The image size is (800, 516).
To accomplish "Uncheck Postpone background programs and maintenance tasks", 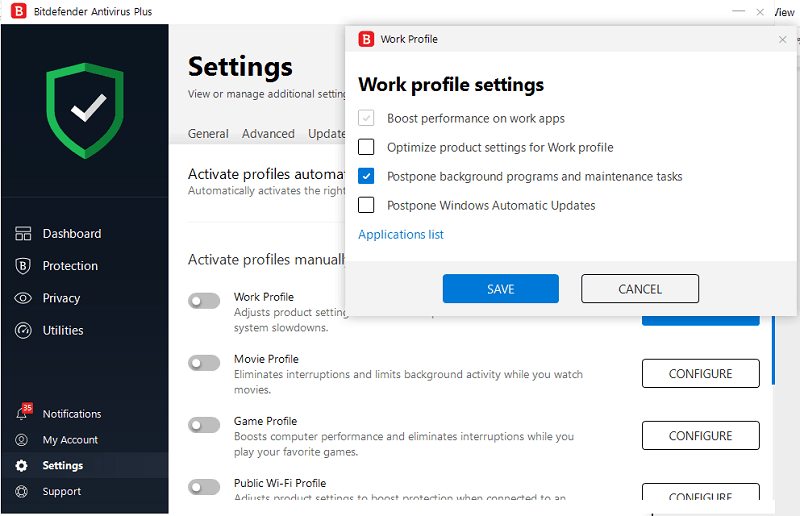I will [366, 176].
